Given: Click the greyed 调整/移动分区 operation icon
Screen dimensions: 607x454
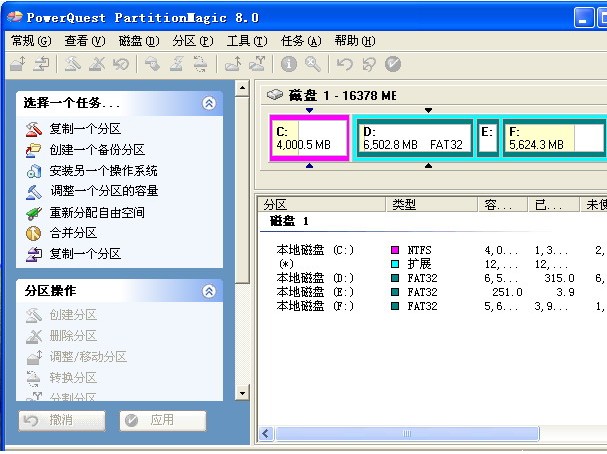Looking at the screenshot, I should (34, 357).
